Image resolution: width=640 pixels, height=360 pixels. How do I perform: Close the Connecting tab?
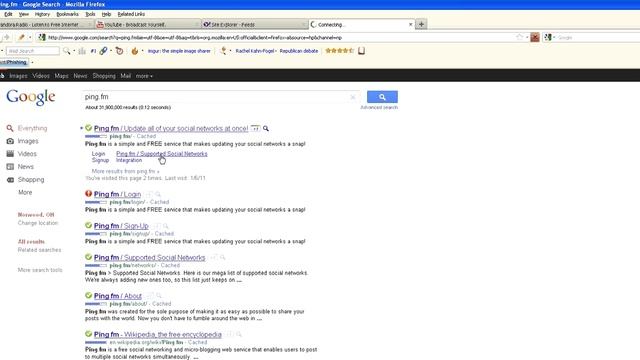coord(411,24)
